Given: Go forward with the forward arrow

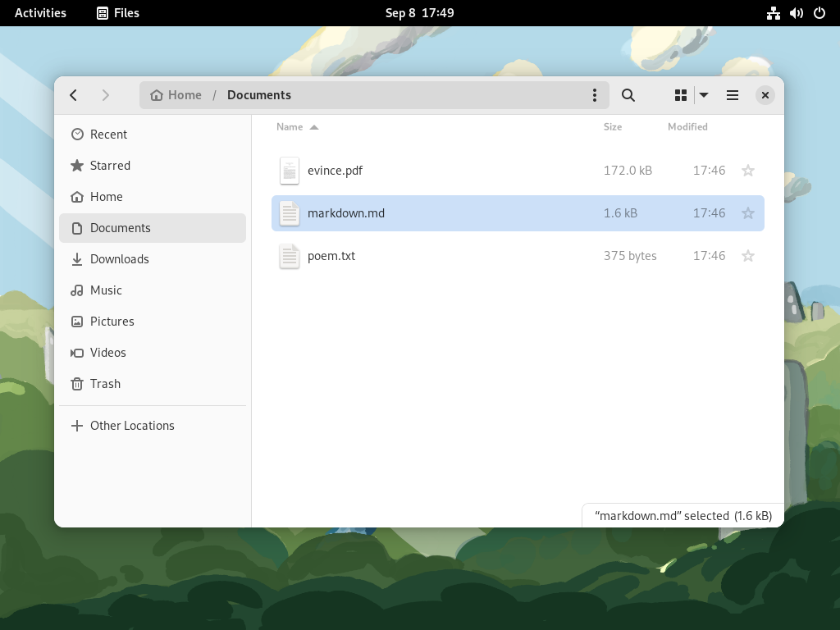Looking at the screenshot, I should click(105, 95).
